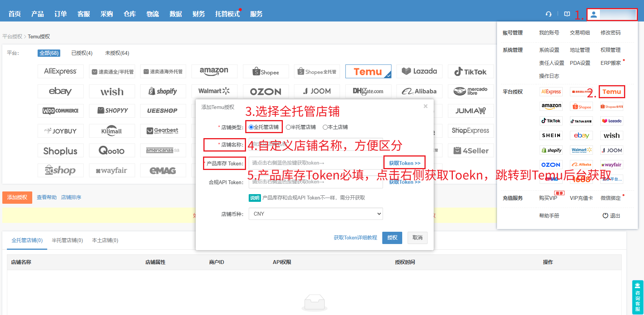Close the 添加Temu授权 dialog
The height and width of the screenshot is (315, 644).
[426, 106]
